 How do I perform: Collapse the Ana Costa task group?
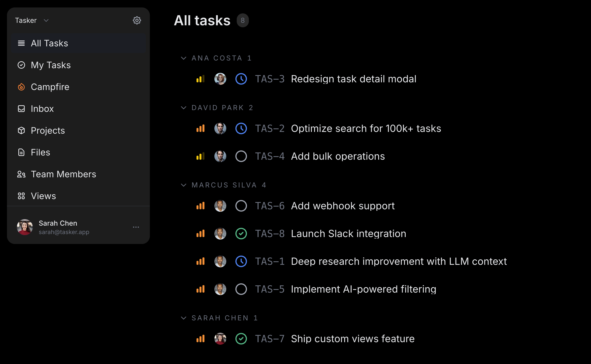[184, 58]
